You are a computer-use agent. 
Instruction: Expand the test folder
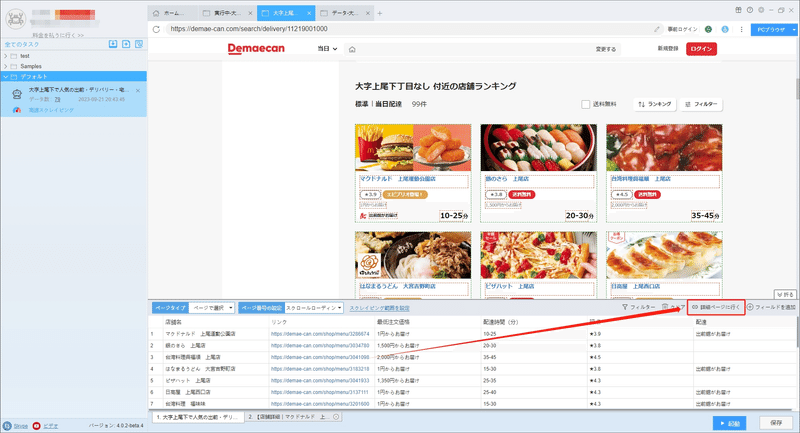(x=6, y=56)
